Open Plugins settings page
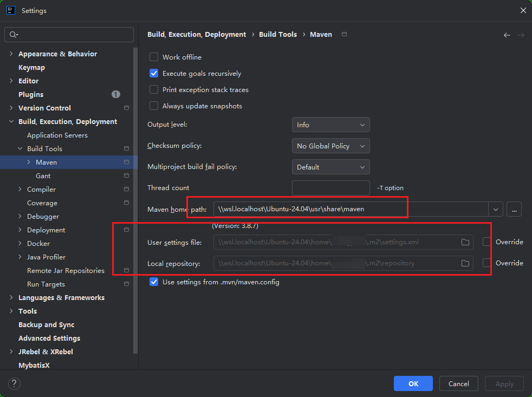This screenshot has height=397, width=532. [31, 95]
